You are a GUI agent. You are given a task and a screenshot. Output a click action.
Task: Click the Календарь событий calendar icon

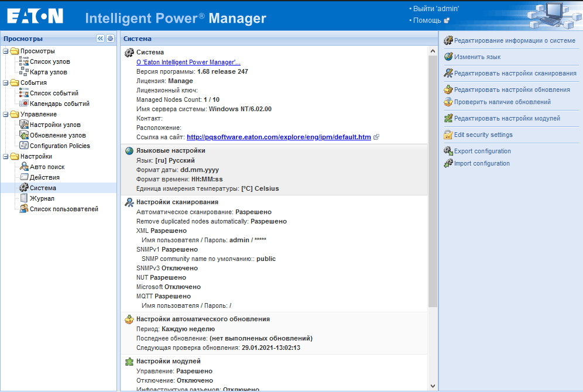pyautogui.click(x=24, y=104)
